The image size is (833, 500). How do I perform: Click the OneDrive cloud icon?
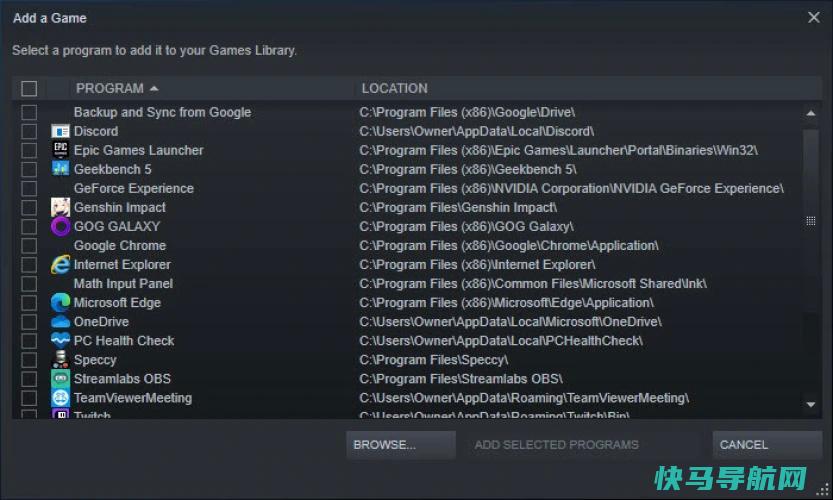[x=60, y=321]
